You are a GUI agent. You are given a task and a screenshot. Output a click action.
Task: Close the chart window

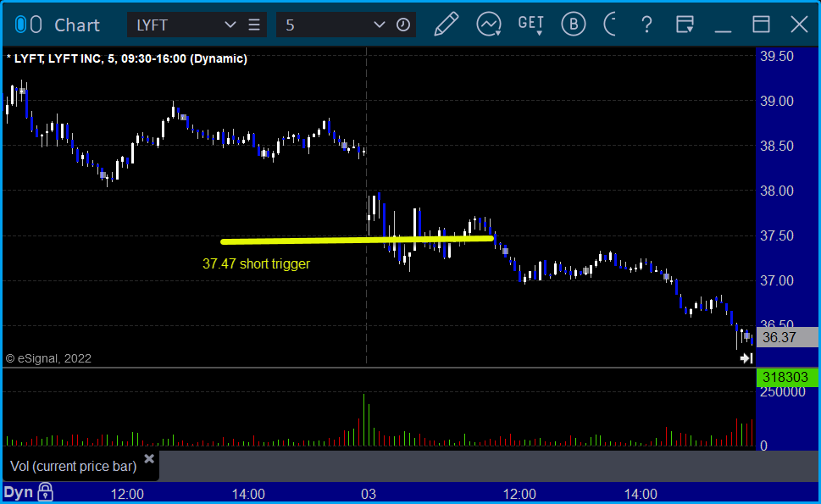tap(800, 25)
